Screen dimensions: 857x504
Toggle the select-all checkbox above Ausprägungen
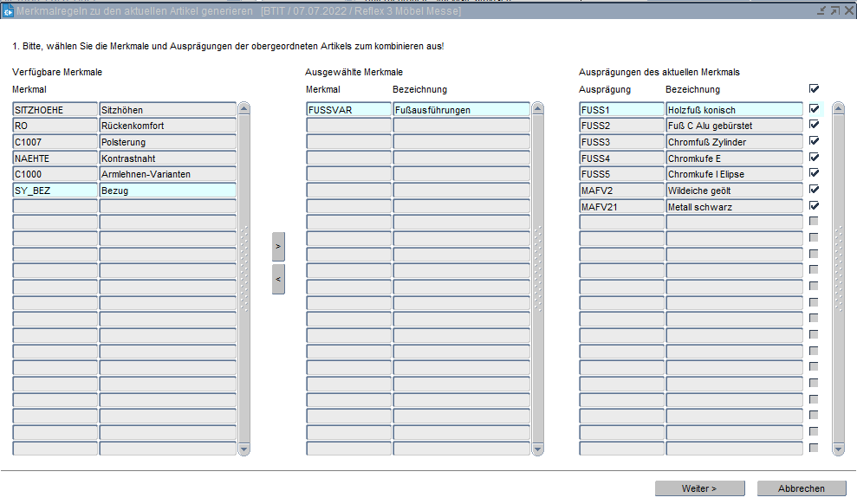pyautogui.click(x=814, y=89)
